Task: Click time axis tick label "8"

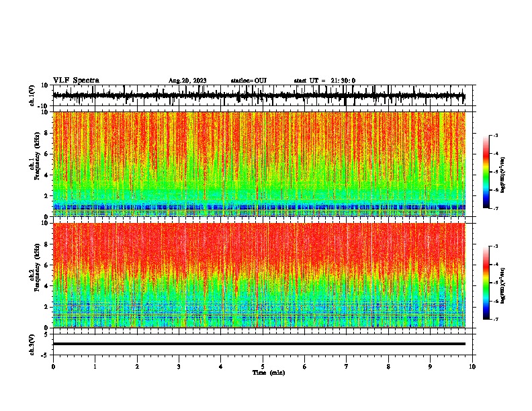Action: coord(388,367)
